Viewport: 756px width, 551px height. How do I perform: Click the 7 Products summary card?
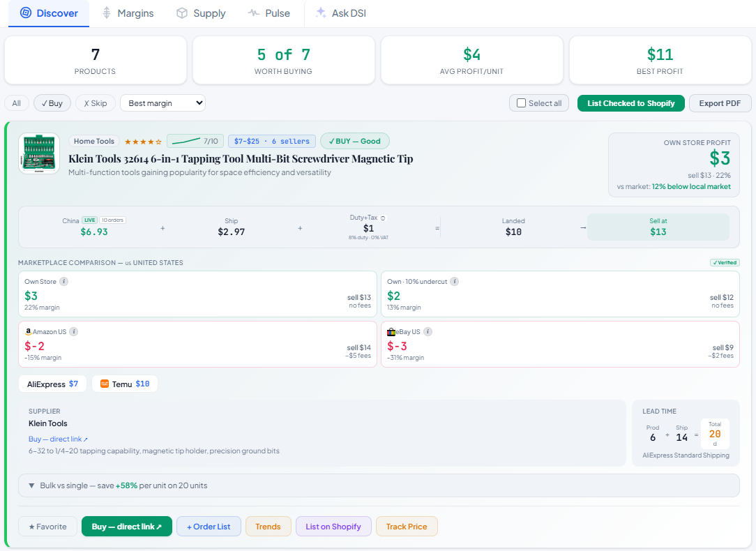coord(96,60)
